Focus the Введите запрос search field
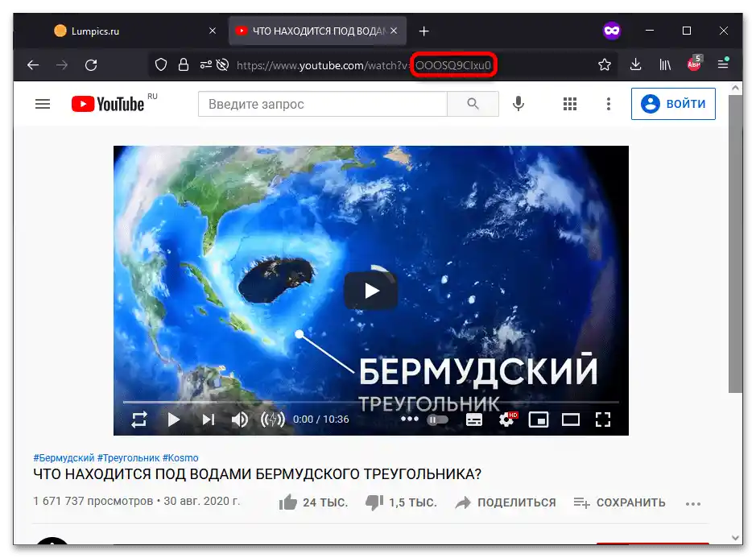The width and height of the screenshot is (756, 558). tap(323, 104)
